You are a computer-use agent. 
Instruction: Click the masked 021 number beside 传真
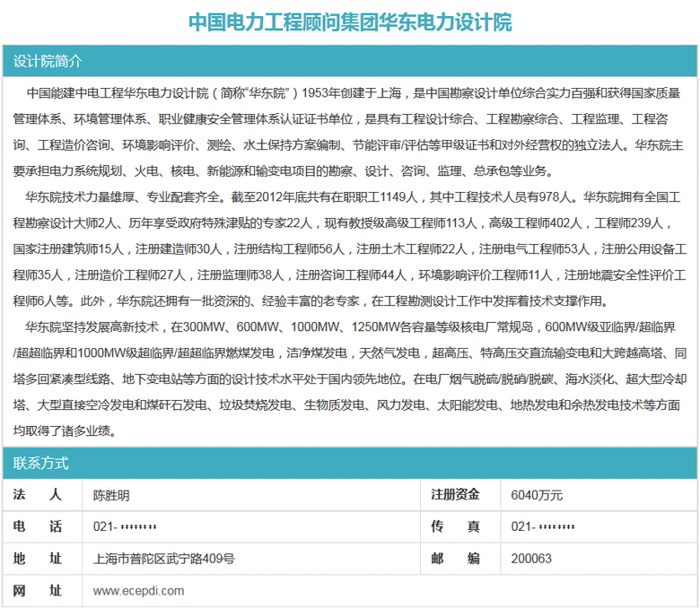pyautogui.click(x=543, y=526)
